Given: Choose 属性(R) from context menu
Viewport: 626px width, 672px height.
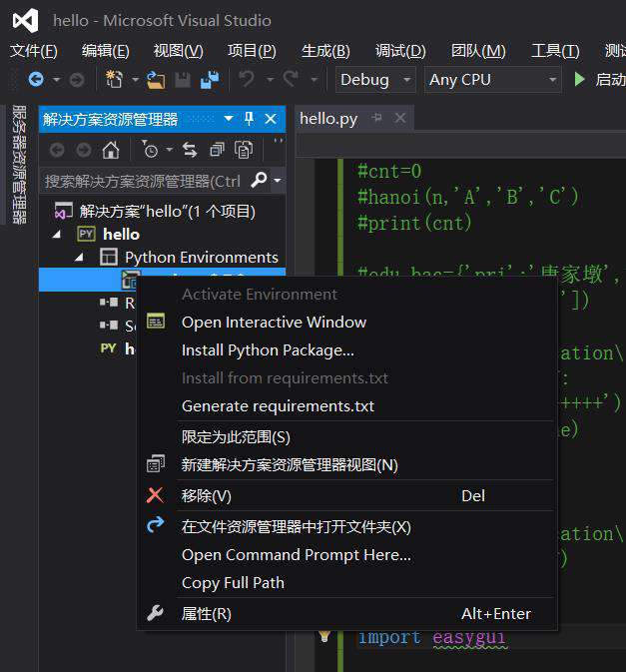Looking at the screenshot, I should (x=346, y=614).
